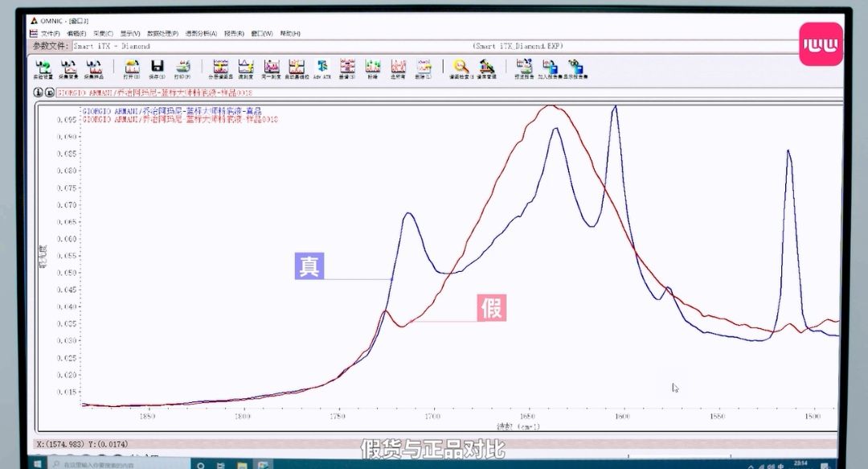
Task: Open the Experiment Setup (实验设置) tool
Action: [43, 69]
